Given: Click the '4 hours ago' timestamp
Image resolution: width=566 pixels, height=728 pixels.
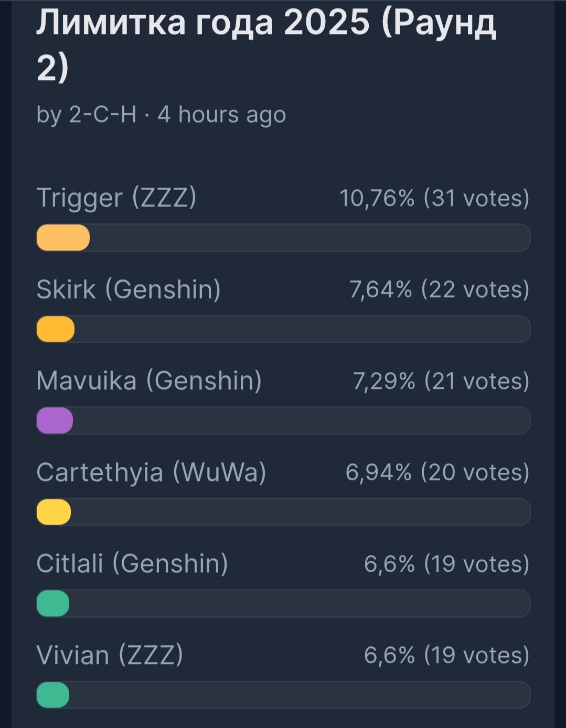Looking at the screenshot, I should coord(221,114).
